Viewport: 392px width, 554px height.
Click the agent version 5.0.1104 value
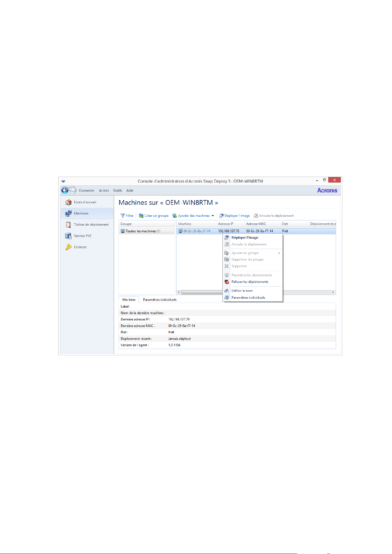coord(174,345)
